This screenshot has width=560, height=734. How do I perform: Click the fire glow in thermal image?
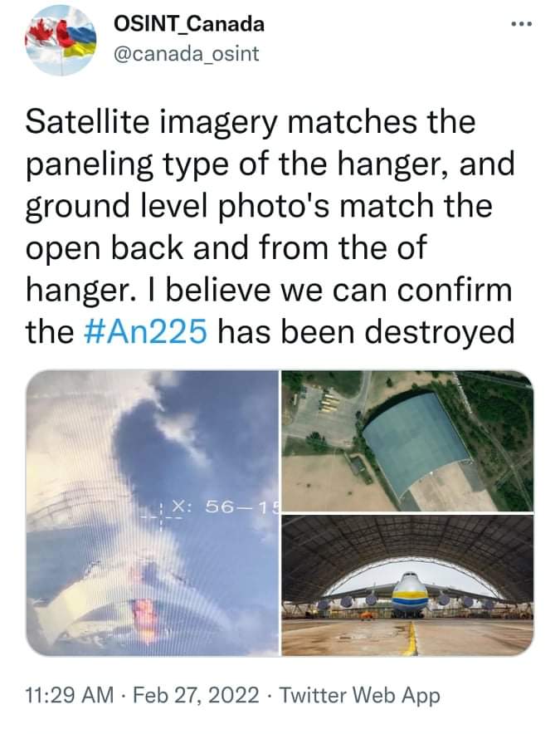click(x=144, y=619)
